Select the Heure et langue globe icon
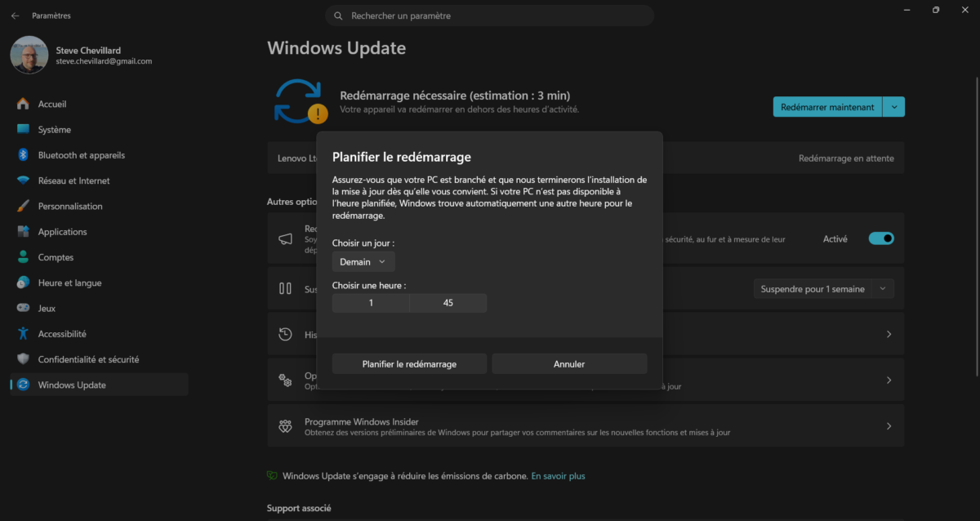980x521 pixels. coord(23,283)
